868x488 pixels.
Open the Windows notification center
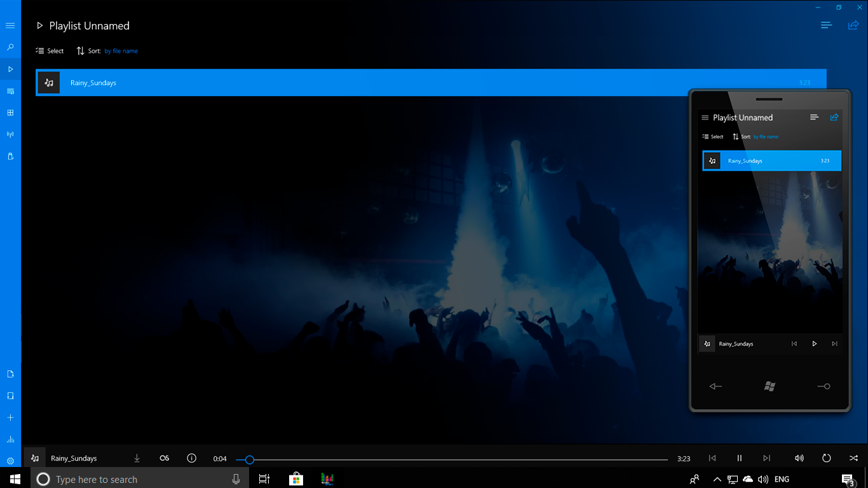(846, 479)
